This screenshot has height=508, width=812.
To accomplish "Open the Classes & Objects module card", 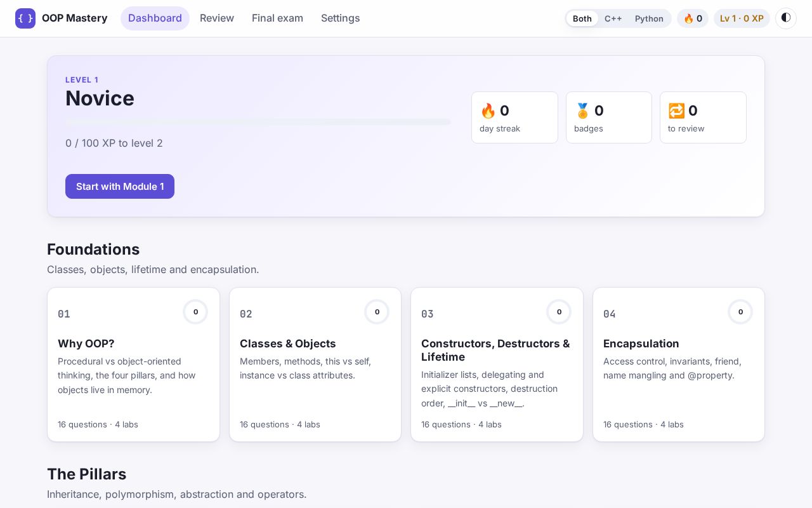I will click(315, 364).
